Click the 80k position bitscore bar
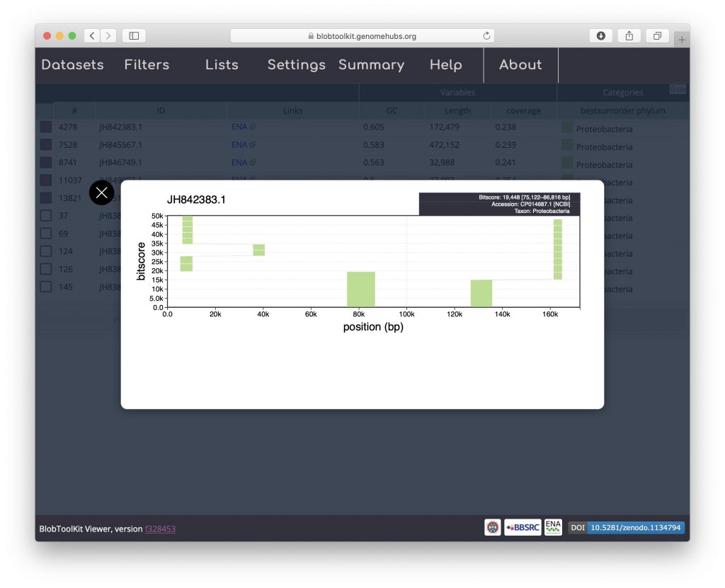Viewport: 725px width, 588px height. coord(360,289)
